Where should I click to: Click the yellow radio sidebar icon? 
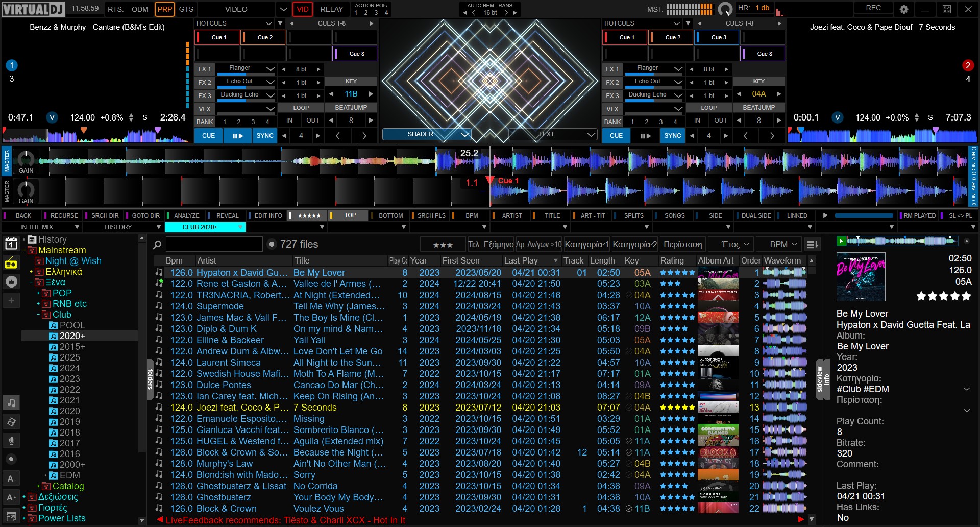[x=11, y=263]
